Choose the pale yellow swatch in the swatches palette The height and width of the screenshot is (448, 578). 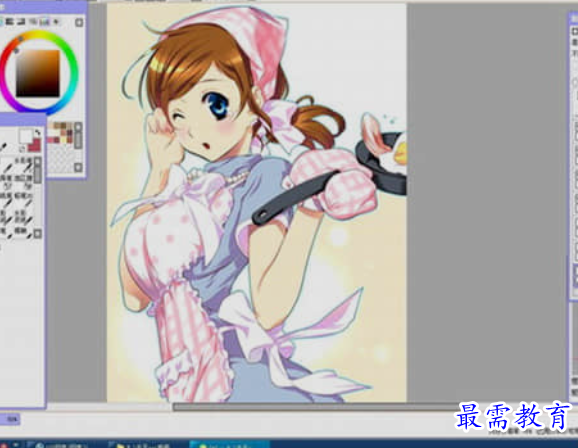pyautogui.click(x=63, y=140)
